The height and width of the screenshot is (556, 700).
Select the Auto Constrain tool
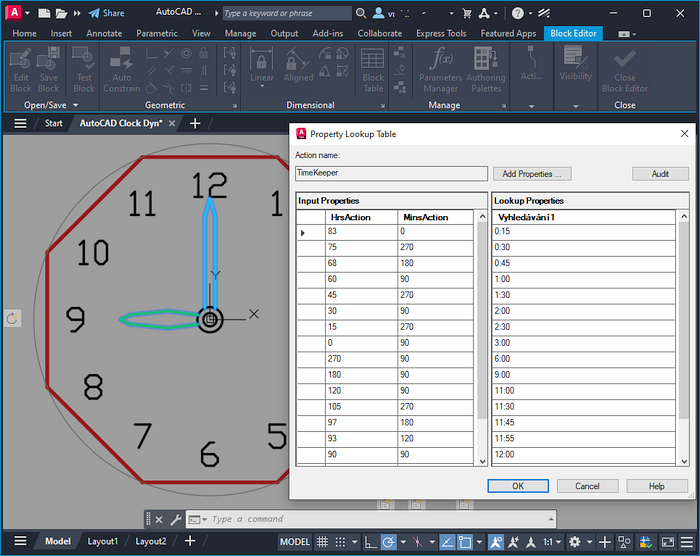[x=121, y=70]
